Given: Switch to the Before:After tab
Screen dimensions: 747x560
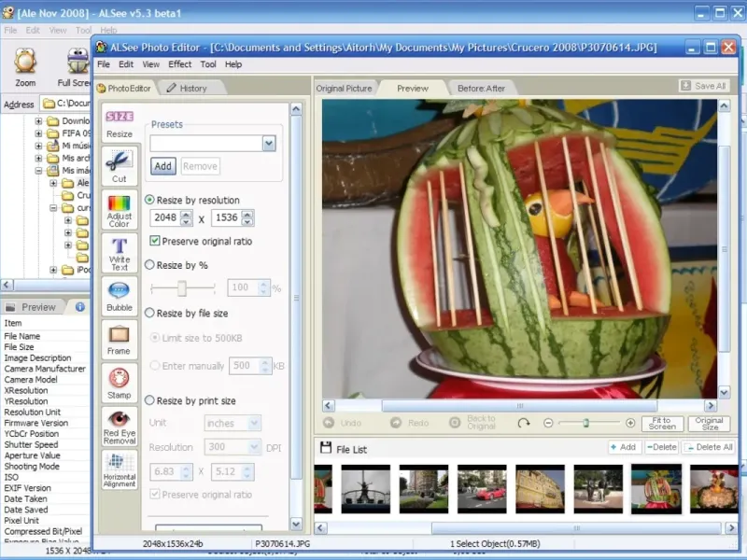Looking at the screenshot, I should click(x=481, y=89).
